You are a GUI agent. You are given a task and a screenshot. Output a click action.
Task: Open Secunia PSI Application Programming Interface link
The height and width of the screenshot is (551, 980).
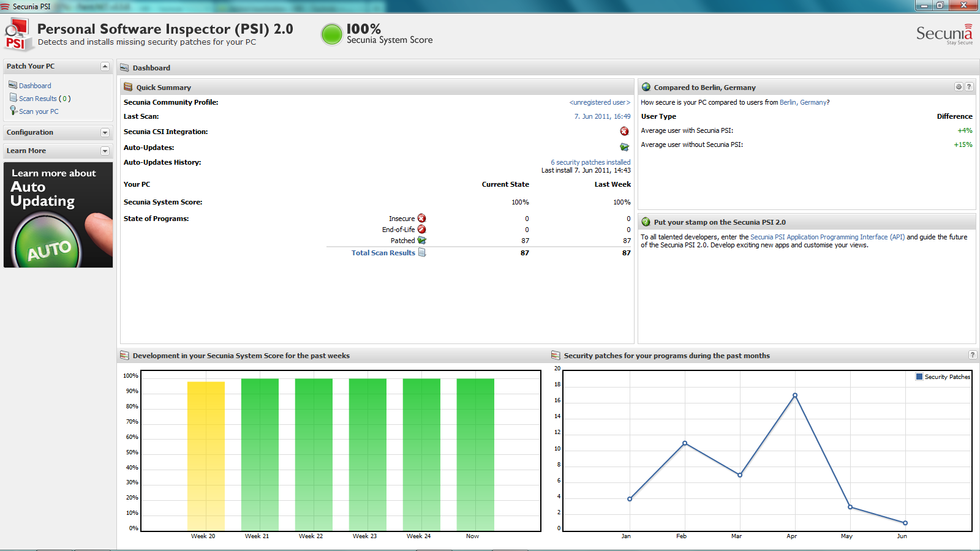click(x=827, y=237)
